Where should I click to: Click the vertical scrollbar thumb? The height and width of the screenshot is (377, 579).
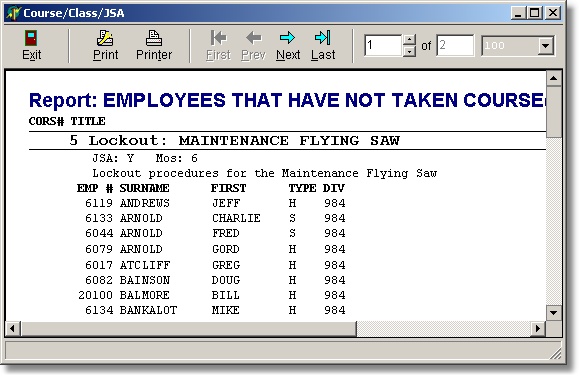(554, 112)
